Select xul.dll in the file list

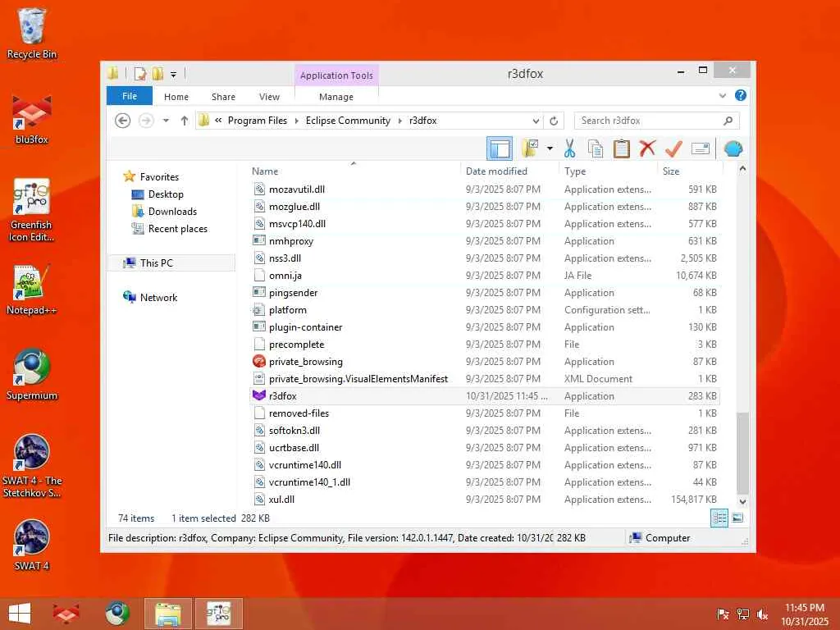(x=485, y=500)
